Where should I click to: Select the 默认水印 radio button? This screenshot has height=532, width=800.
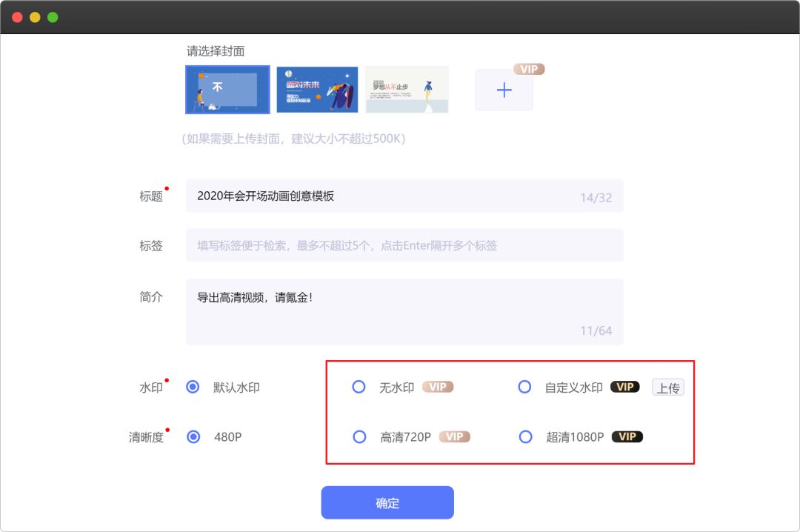[x=193, y=387]
